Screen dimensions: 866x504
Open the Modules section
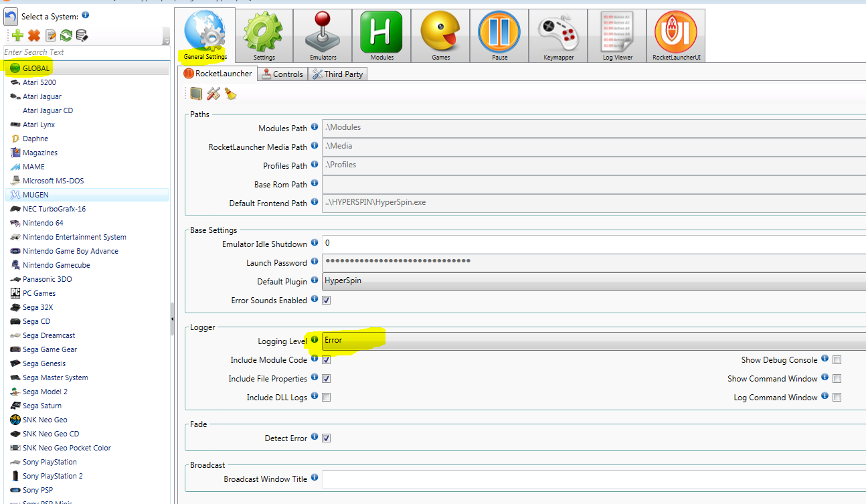click(x=381, y=35)
